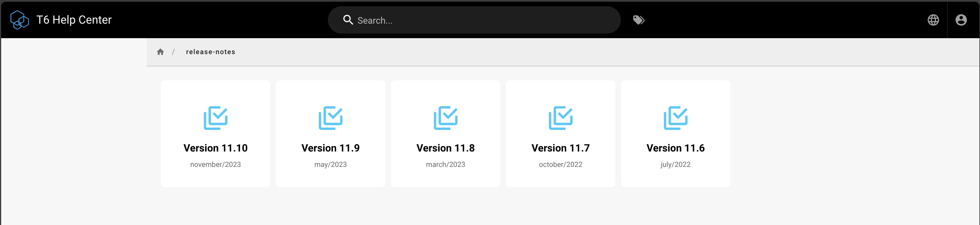Screen dimensions: 980x225
Task: Open the Version 11.6 title
Action: pos(675,148)
